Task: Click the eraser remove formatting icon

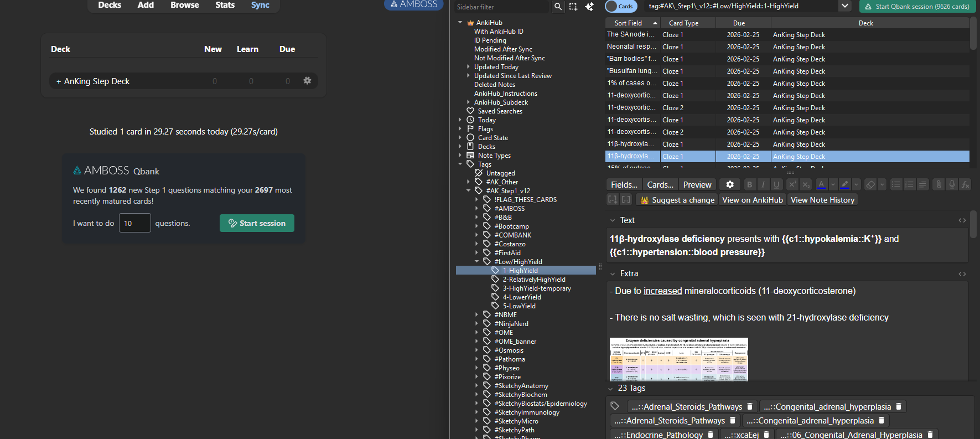Action: [870, 185]
